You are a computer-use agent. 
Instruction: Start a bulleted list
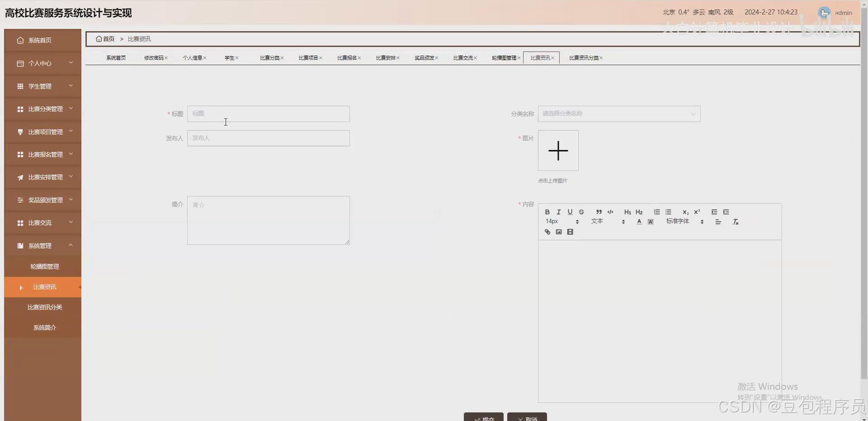[668, 212]
